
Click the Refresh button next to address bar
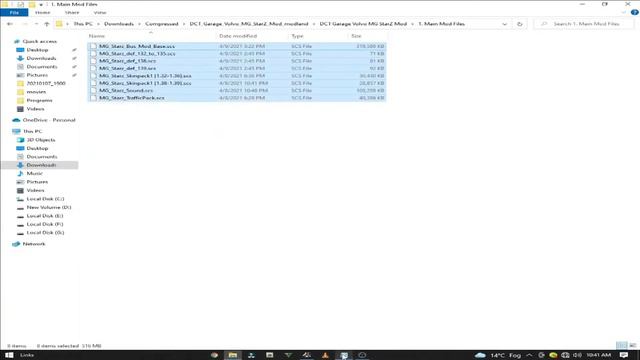point(519,24)
